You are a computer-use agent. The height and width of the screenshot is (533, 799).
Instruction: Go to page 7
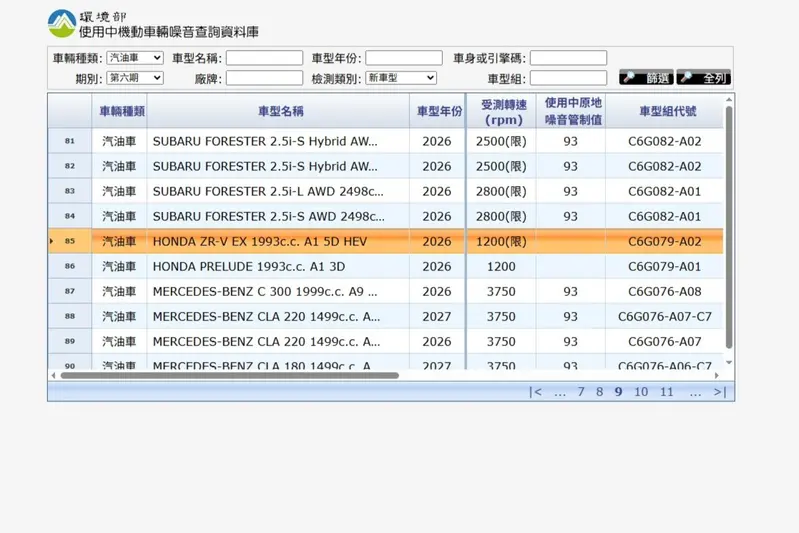coord(580,392)
